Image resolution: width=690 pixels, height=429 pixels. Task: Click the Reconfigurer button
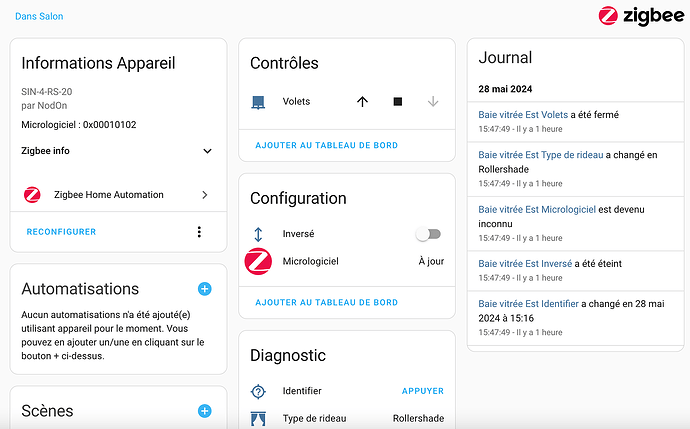[x=61, y=232]
